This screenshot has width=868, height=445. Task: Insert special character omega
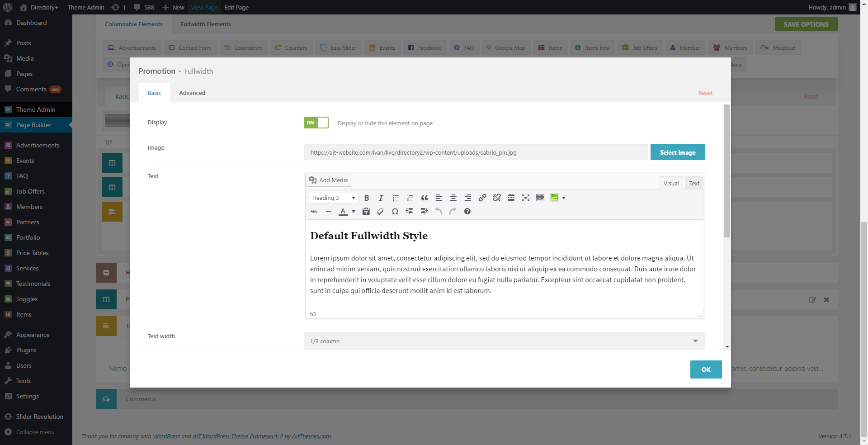[395, 211]
